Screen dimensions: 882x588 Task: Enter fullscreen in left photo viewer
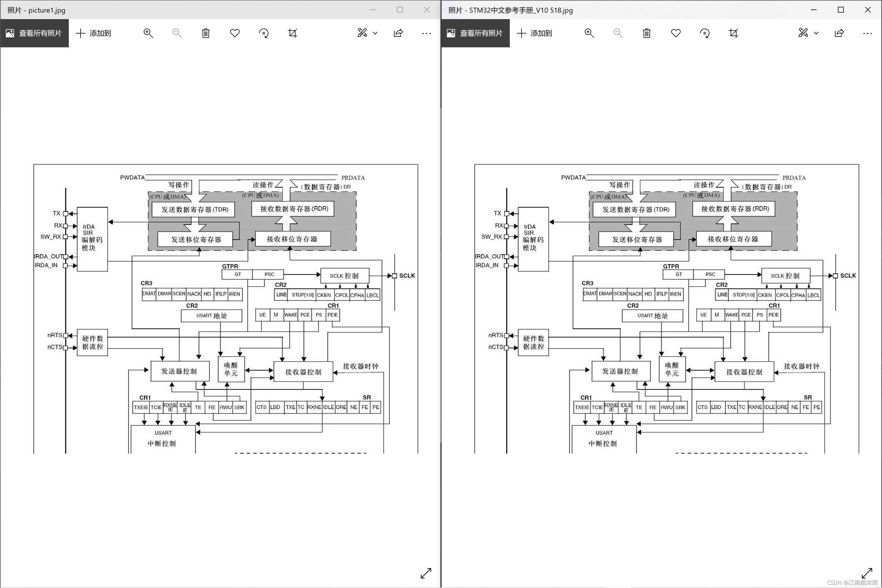[426, 573]
